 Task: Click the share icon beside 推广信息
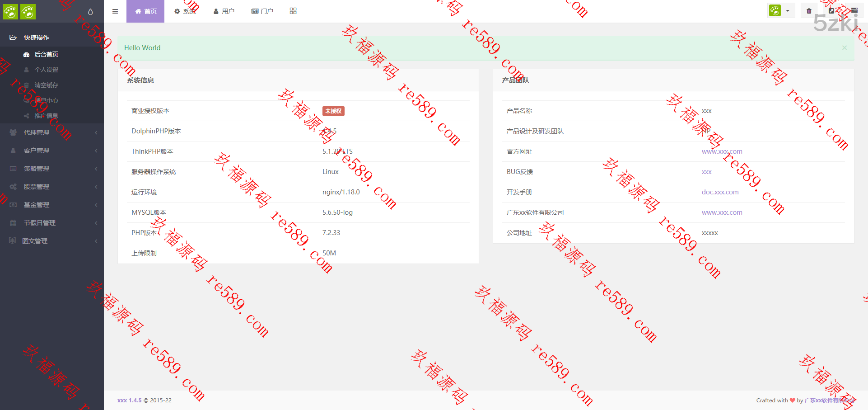click(26, 116)
